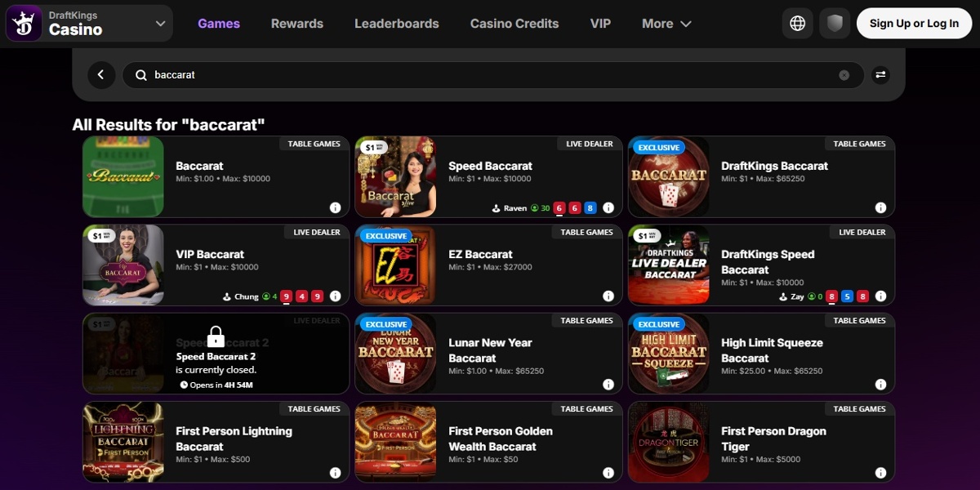Open the EZ Baccarat thumbnail
The height and width of the screenshot is (490, 980).
[396, 265]
